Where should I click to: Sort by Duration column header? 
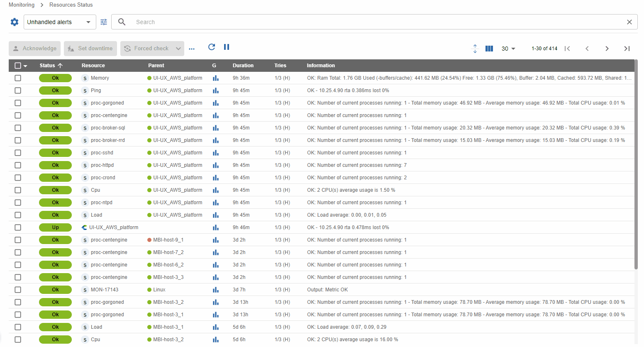click(x=243, y=66)
